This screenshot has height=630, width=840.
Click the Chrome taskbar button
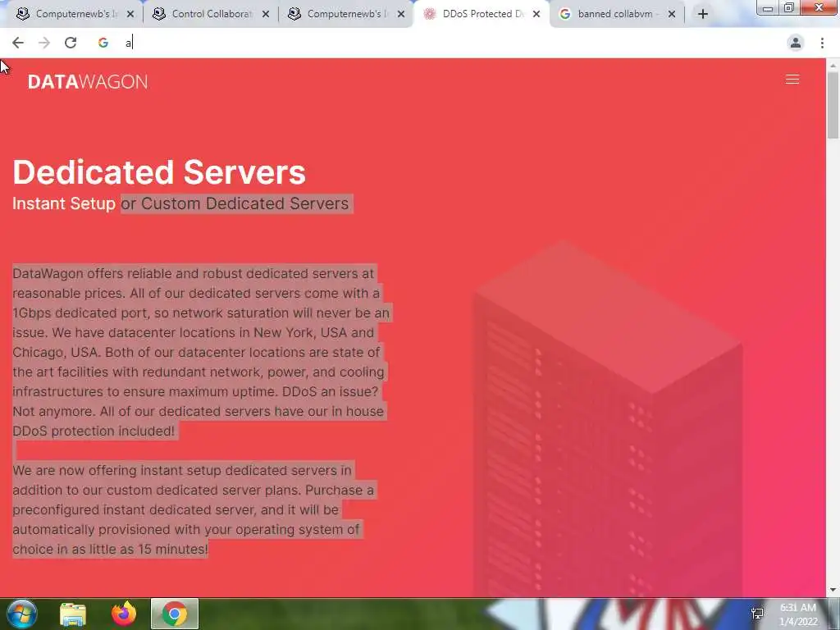[175, 614]
